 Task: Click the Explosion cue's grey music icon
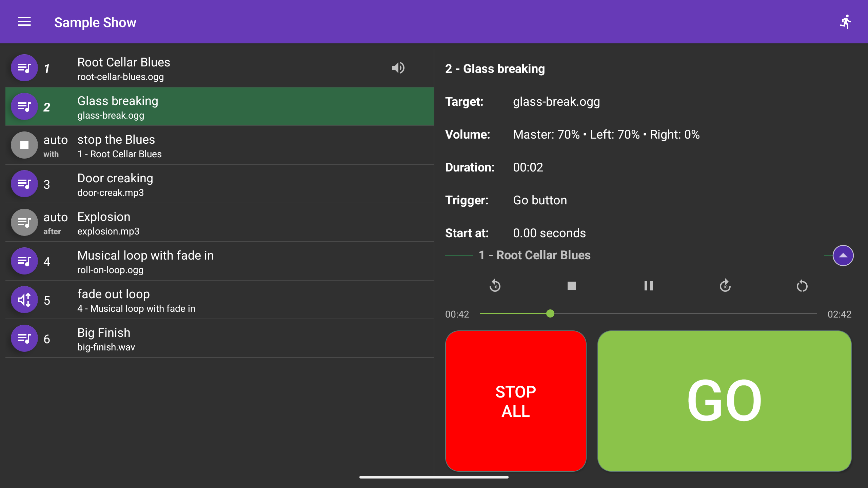[x=24, y=222]
